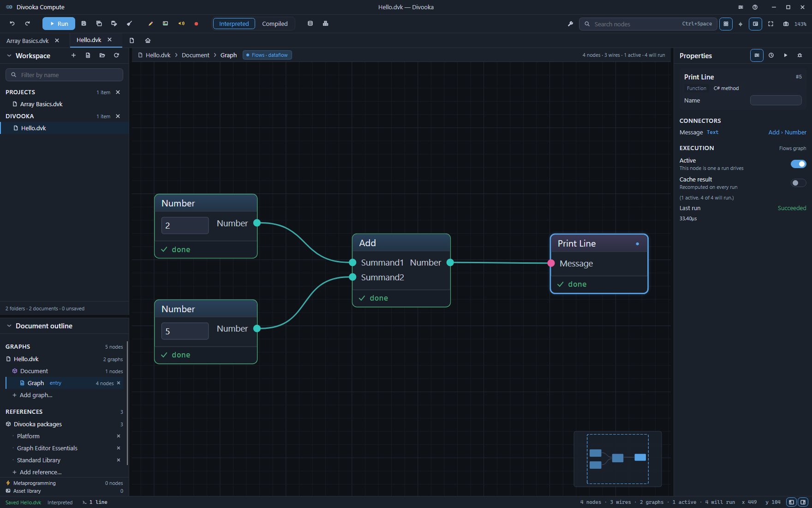Select Hello.dvk in the workspace tree
This screenshot has width=812, height=508.
click(65, 128)
